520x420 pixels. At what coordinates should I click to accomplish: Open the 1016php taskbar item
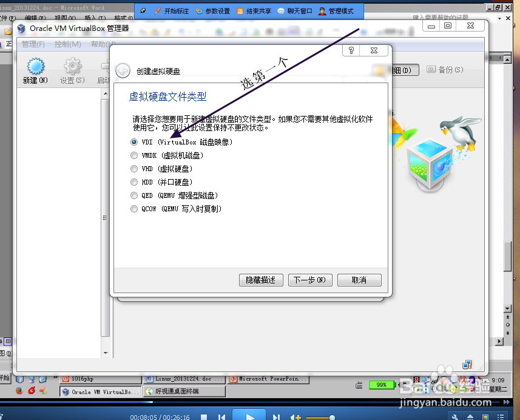tap(101, 379)
